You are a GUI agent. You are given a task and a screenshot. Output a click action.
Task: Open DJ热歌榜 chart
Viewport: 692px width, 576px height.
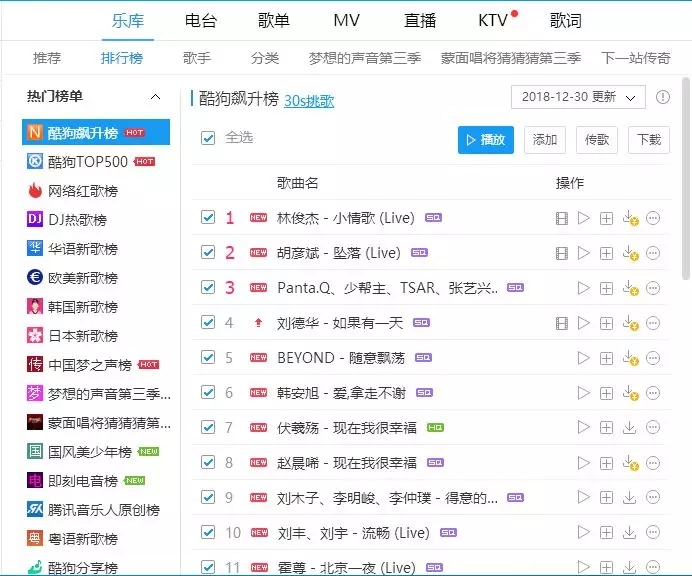[96, 219]
